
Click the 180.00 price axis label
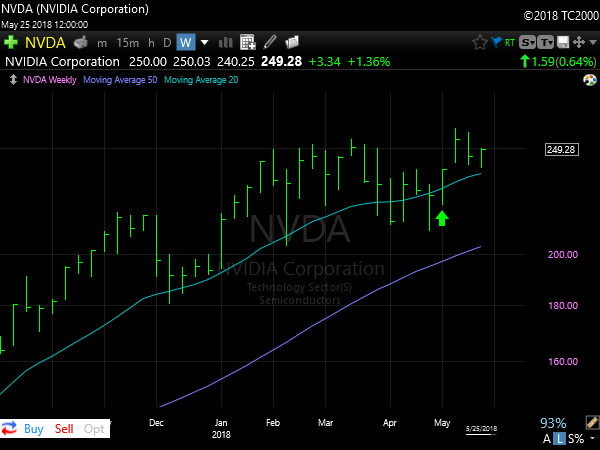click(x=563, y=305)
